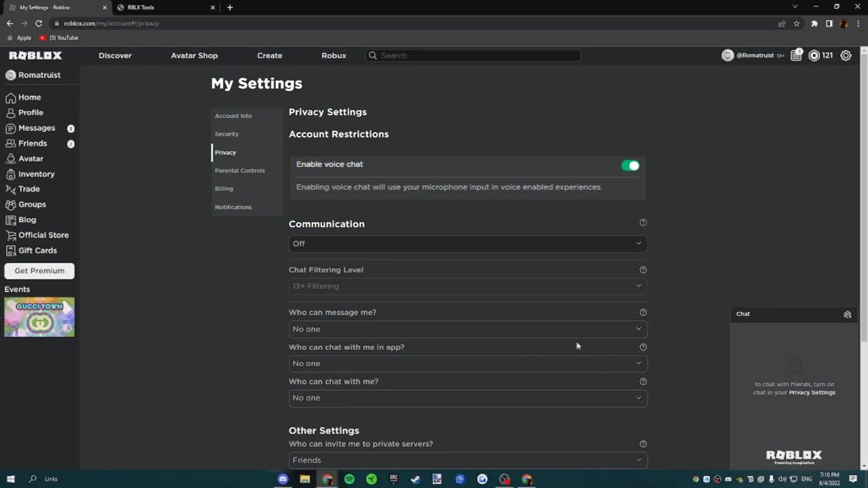Click the Messages envelope icon in sidebar
Viewport: 868px width, 488px height.
pyautogui.click(x=11, y=128)
